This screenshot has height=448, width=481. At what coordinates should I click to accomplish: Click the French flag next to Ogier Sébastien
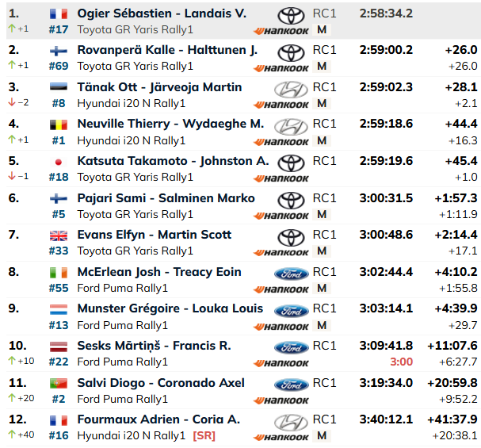tap(59, 13)
